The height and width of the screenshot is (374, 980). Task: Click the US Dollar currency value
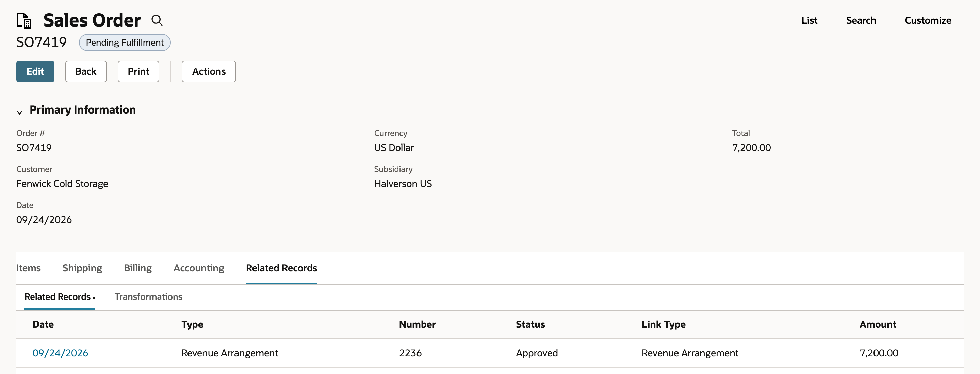394,148
